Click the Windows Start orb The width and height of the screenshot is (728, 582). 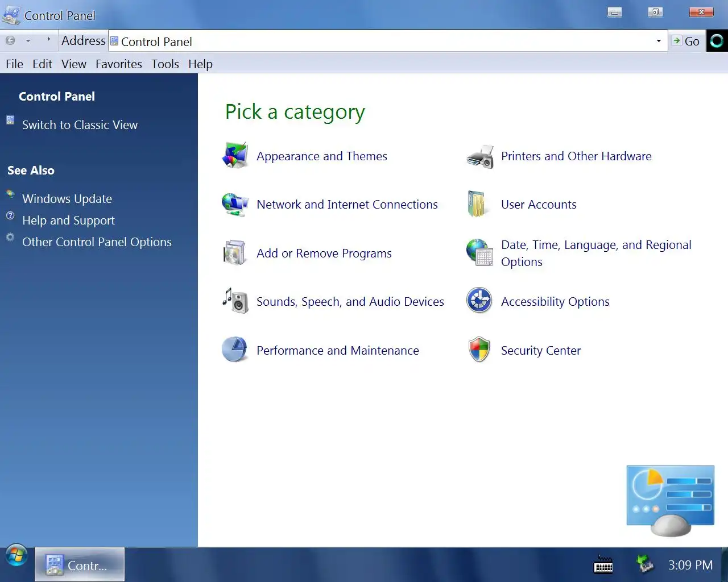16,555
